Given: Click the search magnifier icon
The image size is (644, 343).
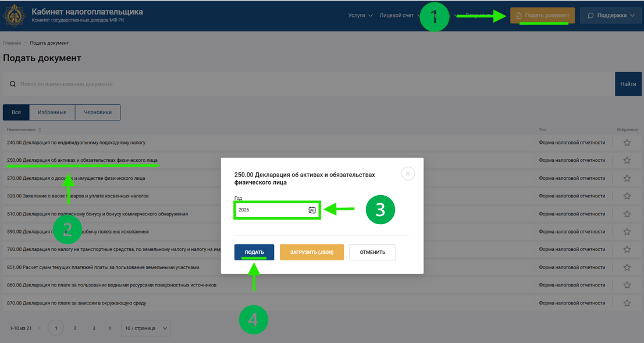Looking at the screenshot, I should click(13, 84).
